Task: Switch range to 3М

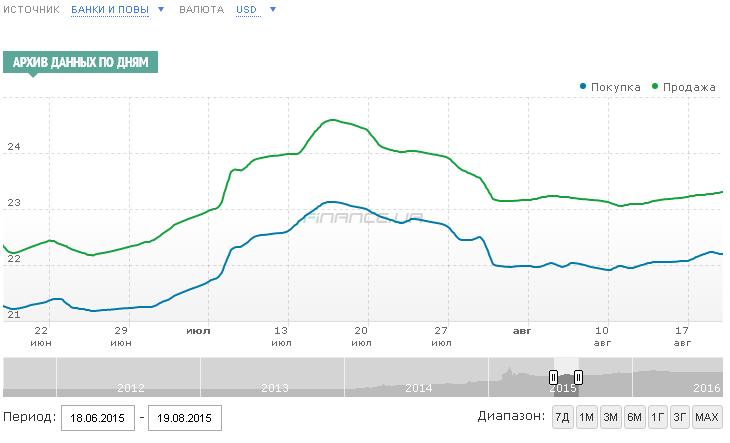Action: pyautogui.click(x=610, y=416)
